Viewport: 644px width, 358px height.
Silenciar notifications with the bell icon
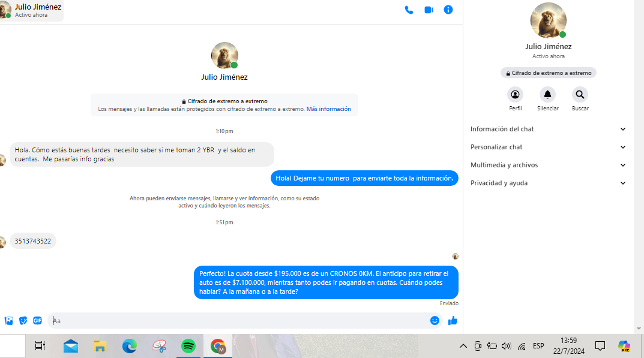547,95
